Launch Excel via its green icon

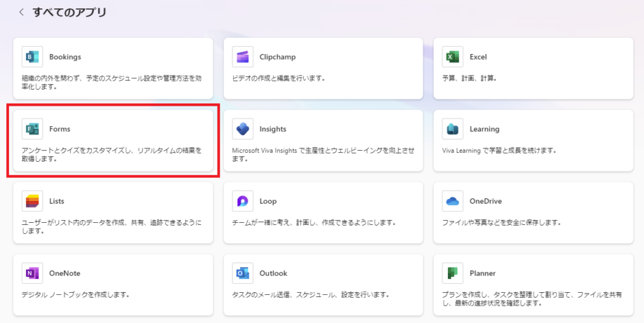tap(453, 57)
